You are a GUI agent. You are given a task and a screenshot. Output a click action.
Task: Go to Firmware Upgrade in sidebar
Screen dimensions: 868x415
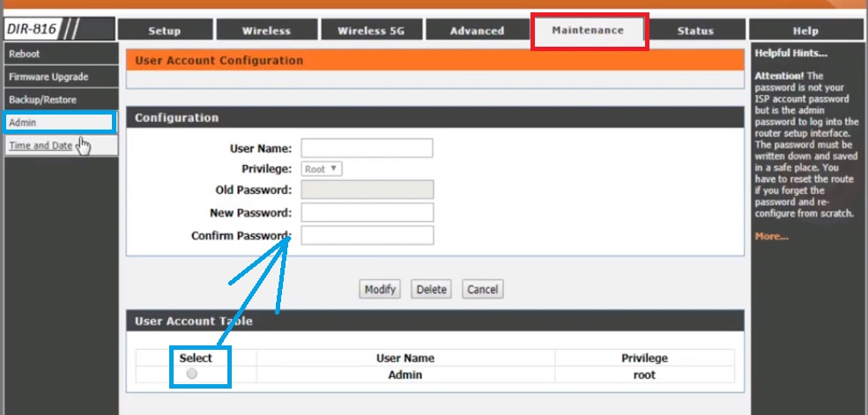click(x=60, y=77)
